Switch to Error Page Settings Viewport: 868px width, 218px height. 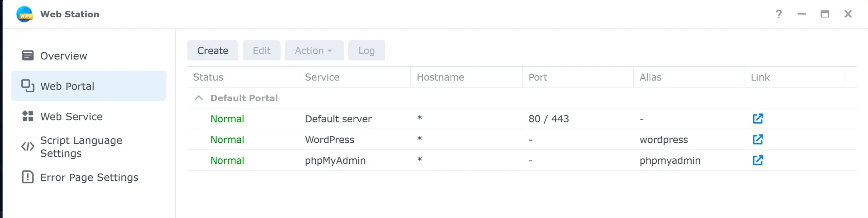[89, 177]
